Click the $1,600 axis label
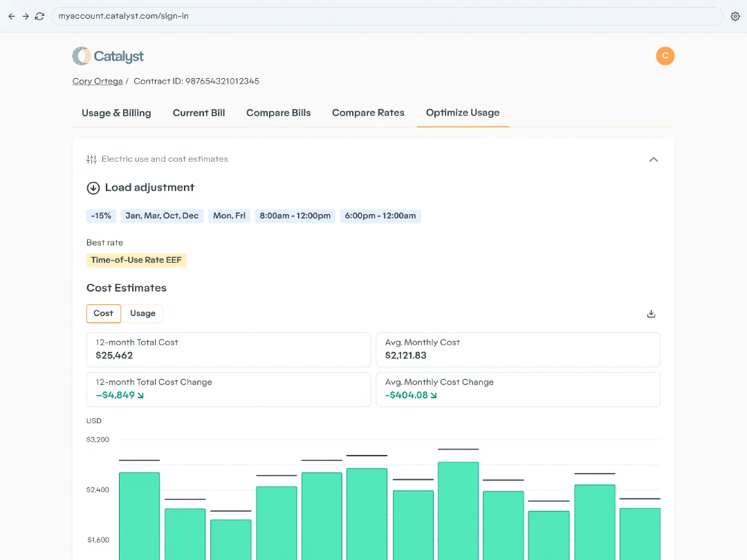Screen dimensions: 747x560 coord(98,540)
